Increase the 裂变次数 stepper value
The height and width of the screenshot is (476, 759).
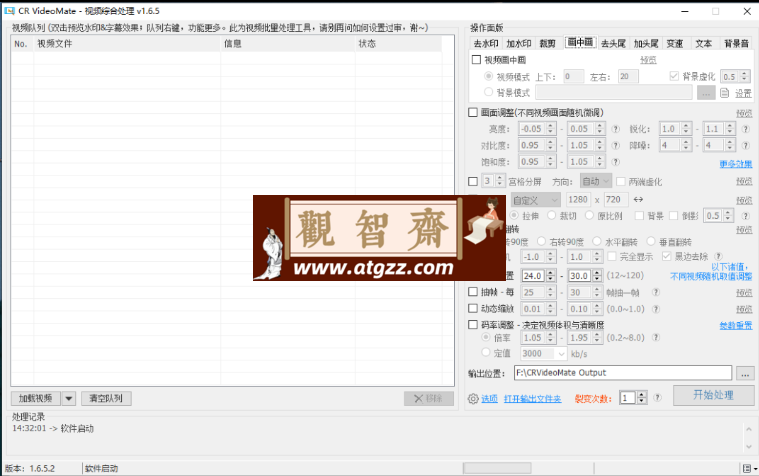point(642,395)
